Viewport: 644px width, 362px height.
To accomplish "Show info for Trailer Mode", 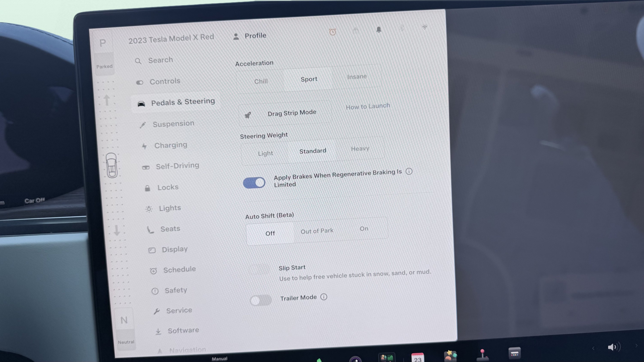I will coord(324,297).
